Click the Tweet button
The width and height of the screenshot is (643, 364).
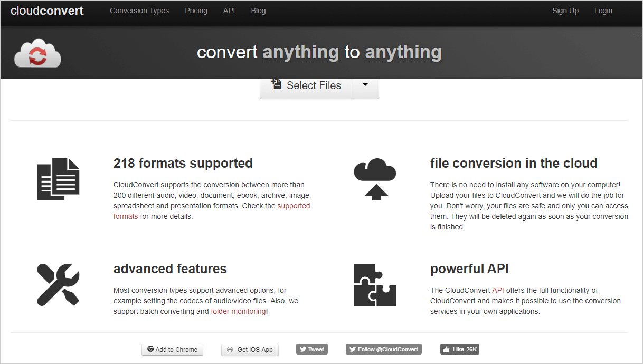[x=312, y=349]
